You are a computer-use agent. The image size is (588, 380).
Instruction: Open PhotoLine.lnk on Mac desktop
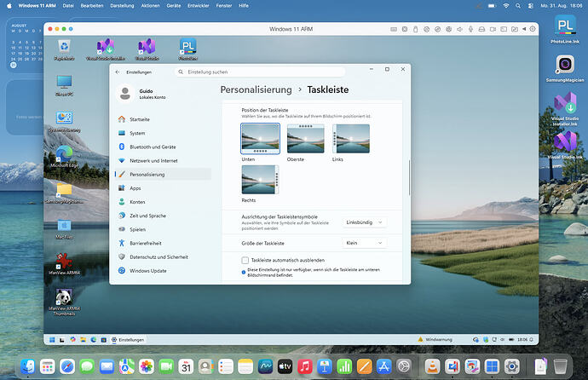click(565, 30)
